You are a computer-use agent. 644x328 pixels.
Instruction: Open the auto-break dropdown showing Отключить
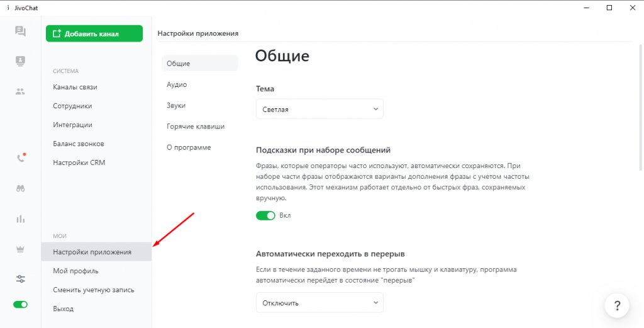(319, 303)
